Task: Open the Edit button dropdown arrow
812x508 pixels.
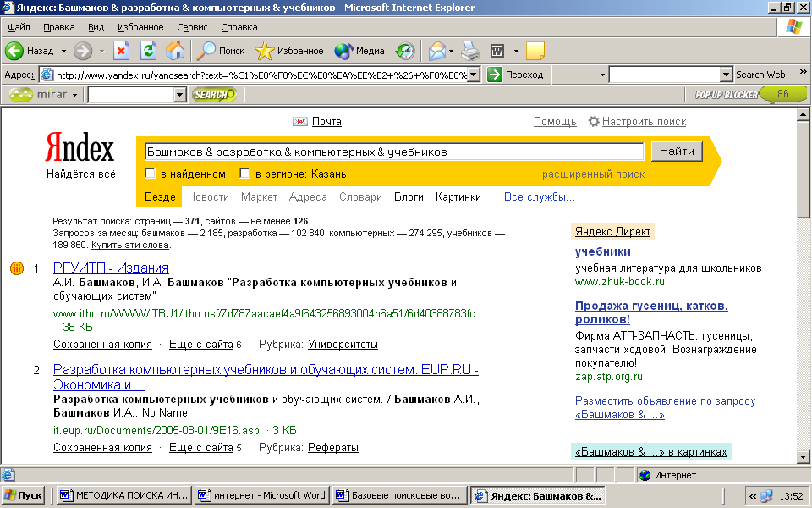Action: 516,51
